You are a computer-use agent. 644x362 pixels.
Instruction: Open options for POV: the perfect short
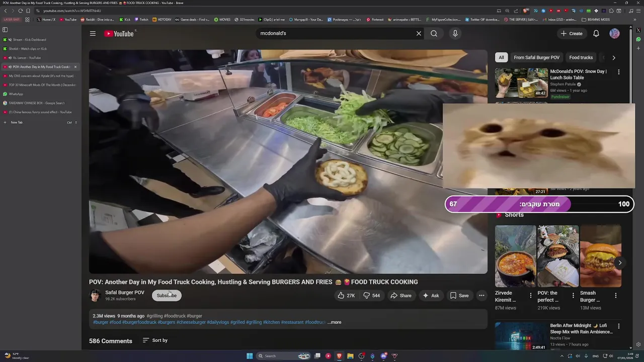click(573, 296)
